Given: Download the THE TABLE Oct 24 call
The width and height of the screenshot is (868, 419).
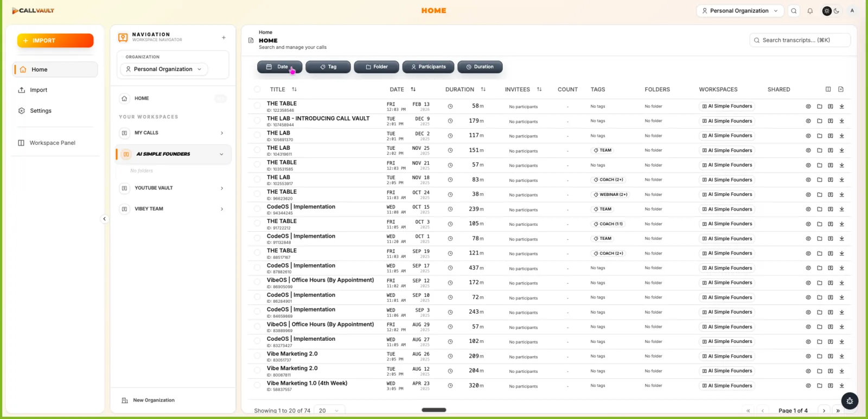Looking at the screenshot, I should coord(841,194).
